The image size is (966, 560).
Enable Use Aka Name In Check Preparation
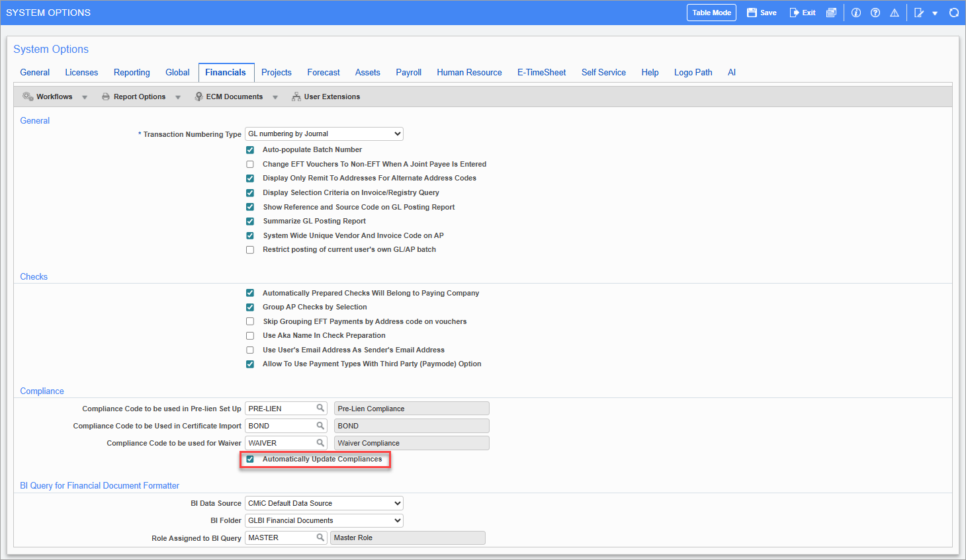click(250, 335)
